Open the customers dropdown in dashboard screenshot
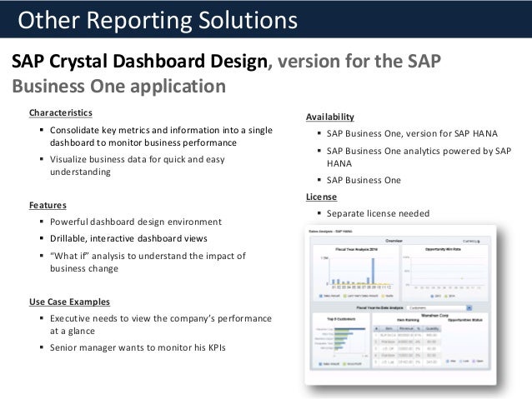The height and width of the screenshot is (399, 532). coord(469,308)
